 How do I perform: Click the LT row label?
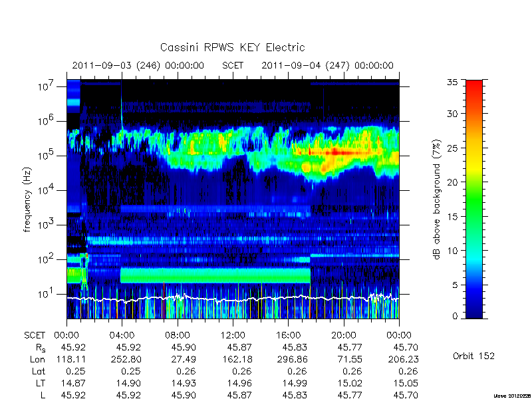(41, 383)
